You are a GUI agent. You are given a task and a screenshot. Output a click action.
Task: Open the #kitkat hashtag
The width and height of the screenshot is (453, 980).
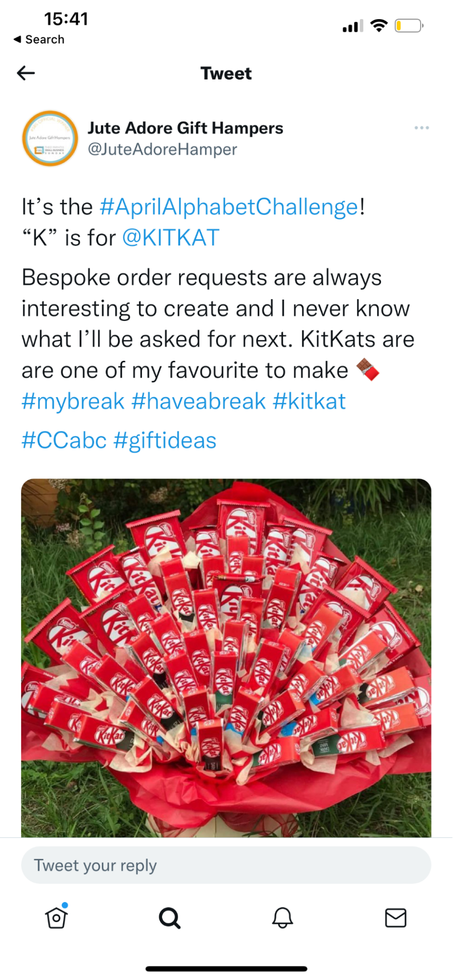coord(309,402)
